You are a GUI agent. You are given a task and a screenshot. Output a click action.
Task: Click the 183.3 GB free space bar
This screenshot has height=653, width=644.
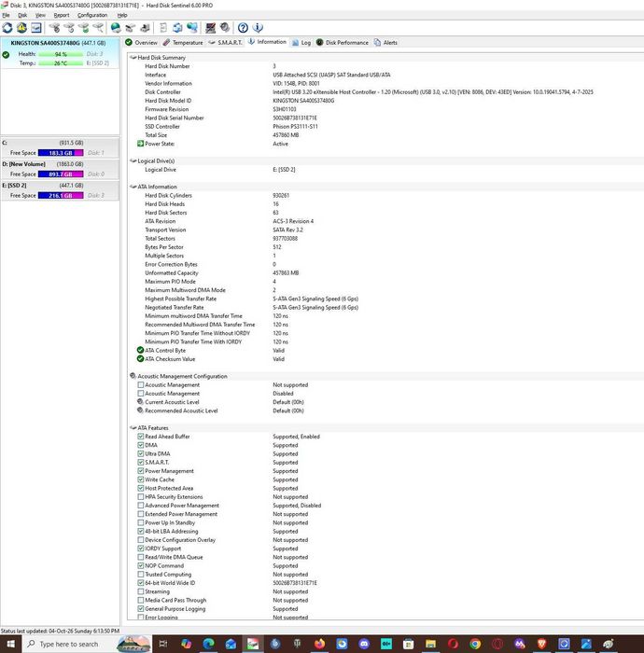pos(61,153)
